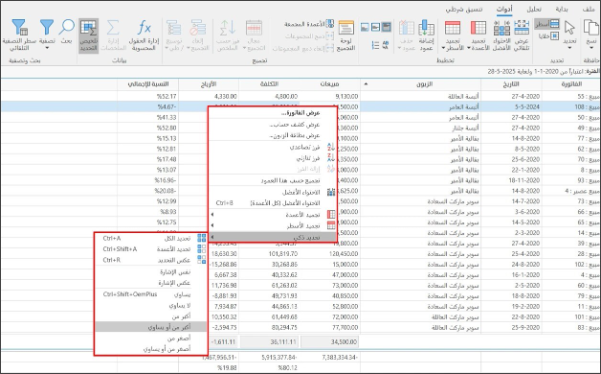Open the تجميد الأعمدة ribbon dropdown arrow
The width and height of the screenshot is (601, 374).
click(469, 48)
